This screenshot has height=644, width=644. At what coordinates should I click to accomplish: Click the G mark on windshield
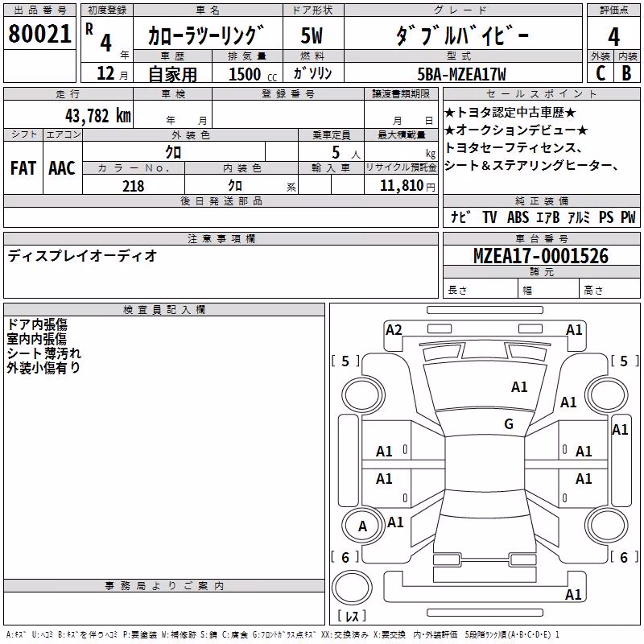[509, 423]
